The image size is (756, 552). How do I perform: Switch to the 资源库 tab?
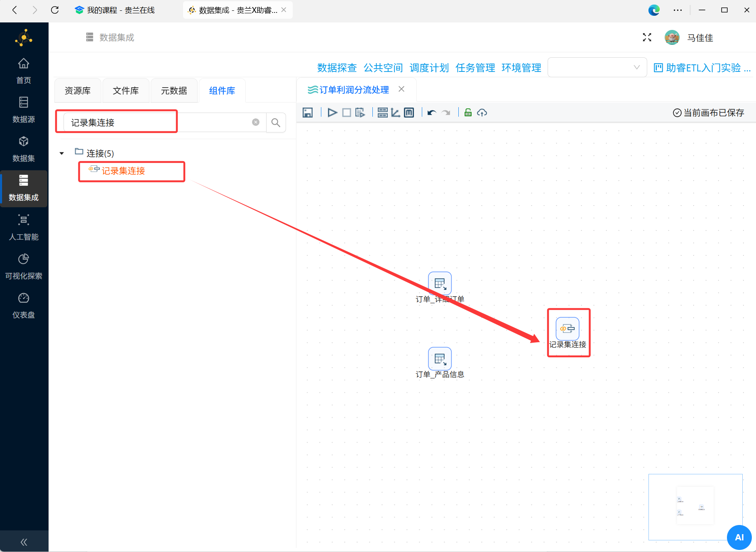(78, 91)
